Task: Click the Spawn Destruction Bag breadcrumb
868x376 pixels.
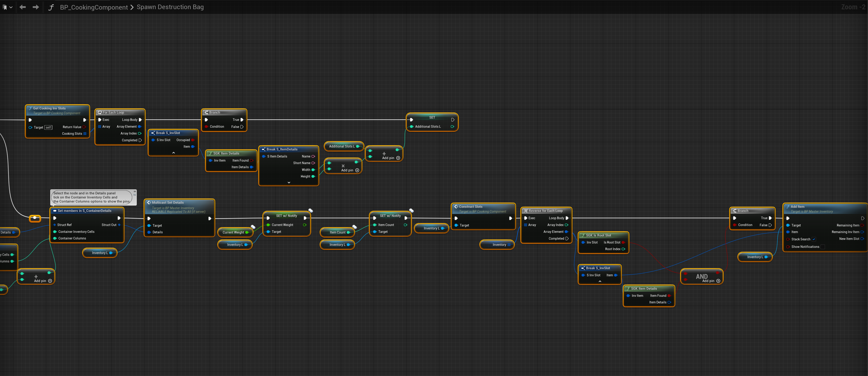Action: [x=170, y=7]
